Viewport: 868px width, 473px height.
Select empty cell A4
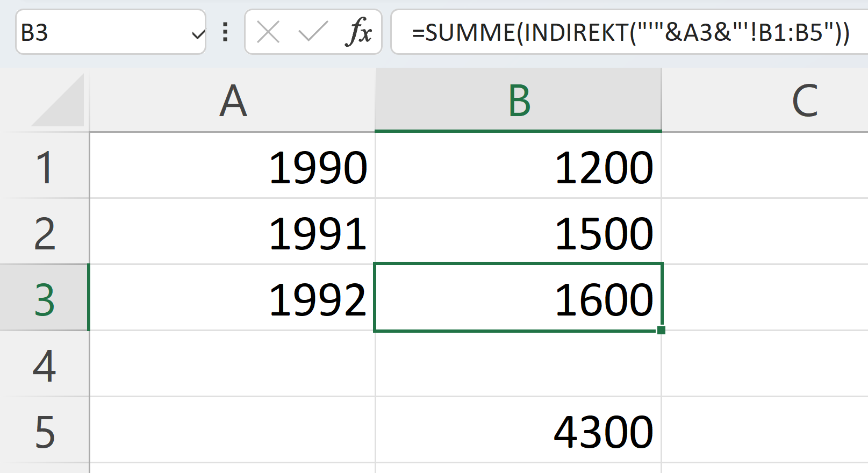(232, 364)
